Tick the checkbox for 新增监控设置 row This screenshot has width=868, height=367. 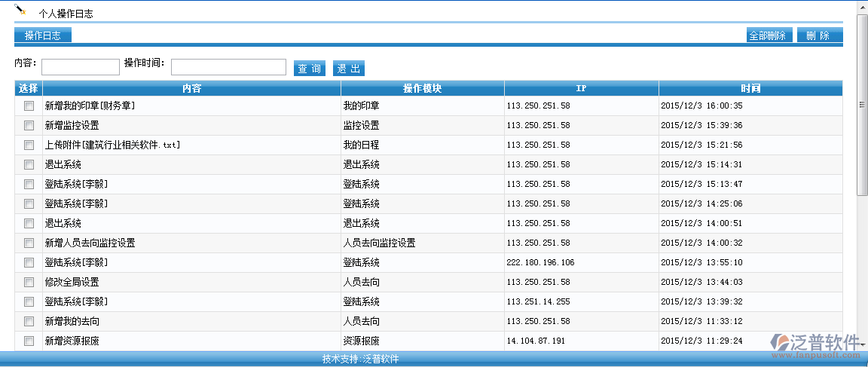pyautogui.click(x=29, y=126)
